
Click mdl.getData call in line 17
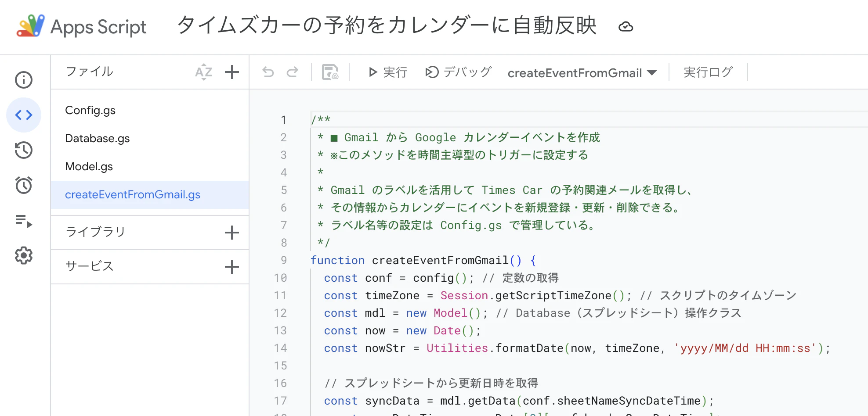click(477, 401)
